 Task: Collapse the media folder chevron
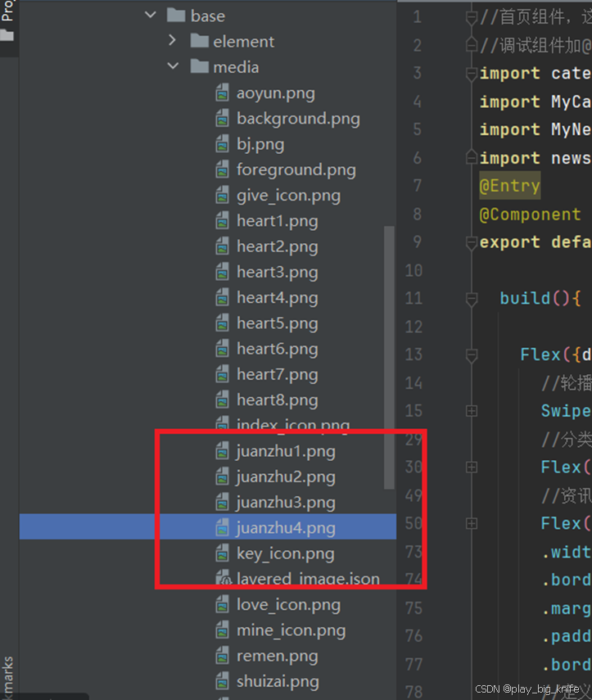[x=172, y=67]
